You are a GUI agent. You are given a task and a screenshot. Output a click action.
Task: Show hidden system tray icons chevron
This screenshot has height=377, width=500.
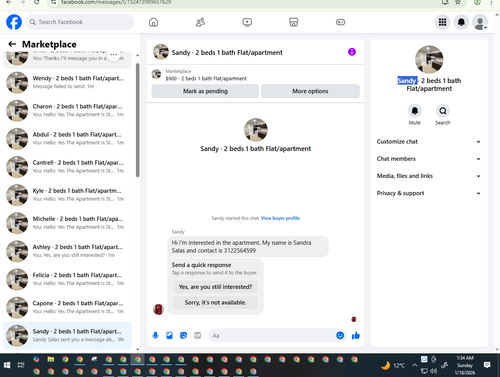[414, 365]
